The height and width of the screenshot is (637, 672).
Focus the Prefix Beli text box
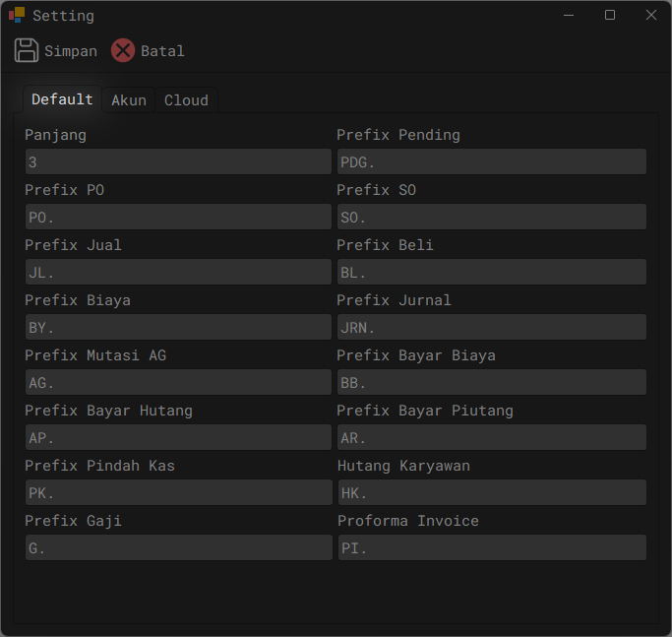tap(491, 272)
